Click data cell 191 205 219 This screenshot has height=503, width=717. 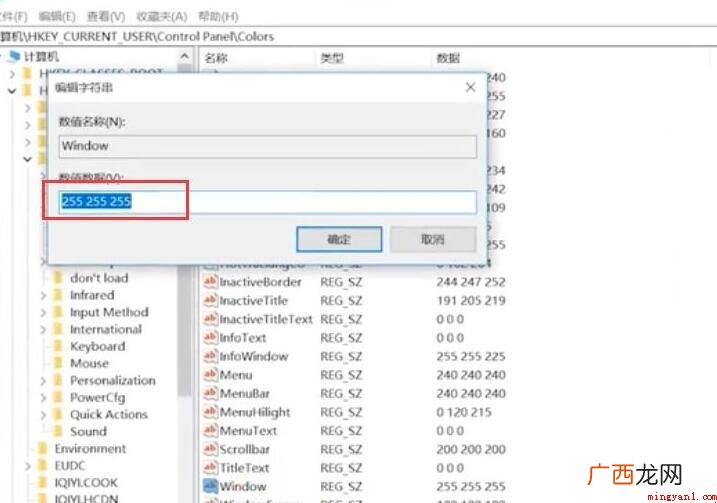pos(471,300)
